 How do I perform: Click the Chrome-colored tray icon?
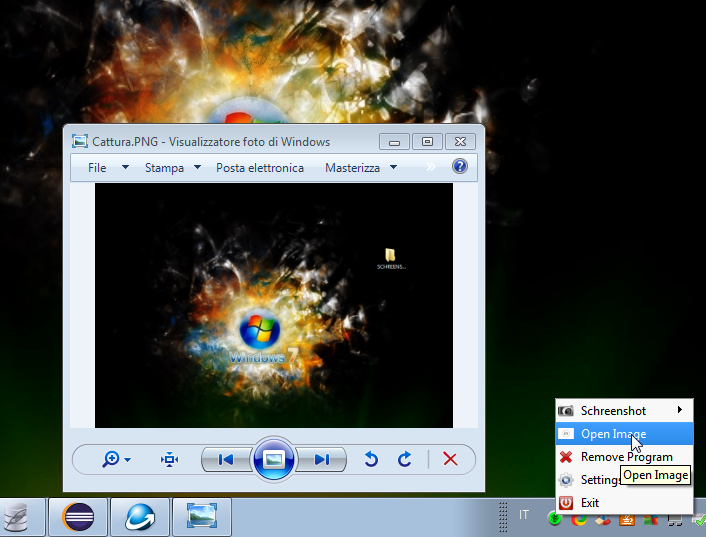pos(579,520)
